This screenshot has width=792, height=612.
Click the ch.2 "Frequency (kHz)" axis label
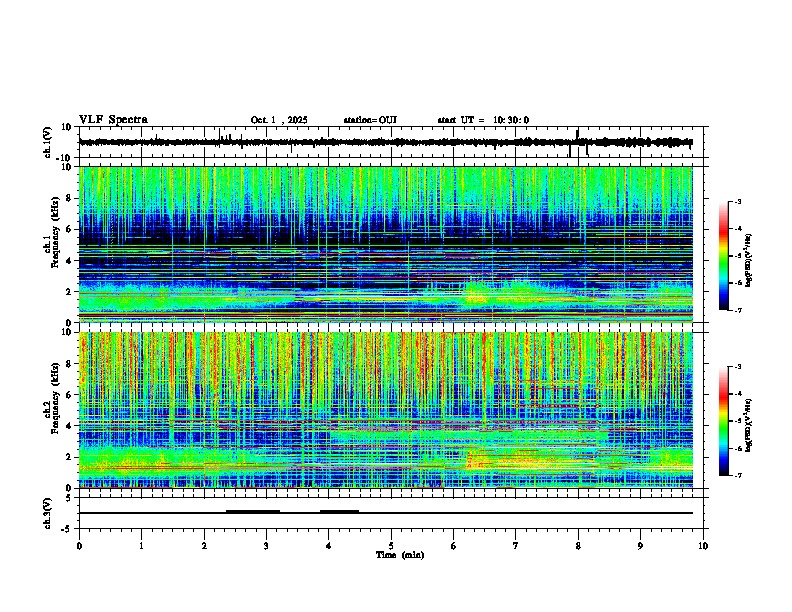[56, 398]
